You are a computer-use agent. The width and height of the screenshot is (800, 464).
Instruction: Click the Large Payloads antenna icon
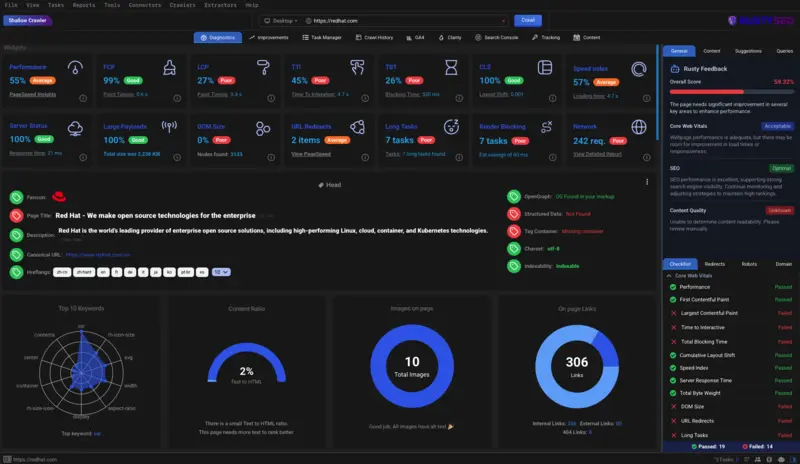coord(169,126)
